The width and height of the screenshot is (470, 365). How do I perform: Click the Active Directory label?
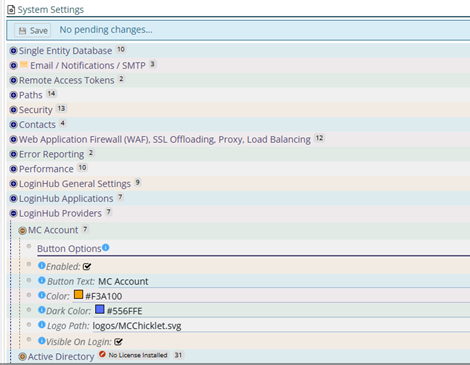coord(61,357)
